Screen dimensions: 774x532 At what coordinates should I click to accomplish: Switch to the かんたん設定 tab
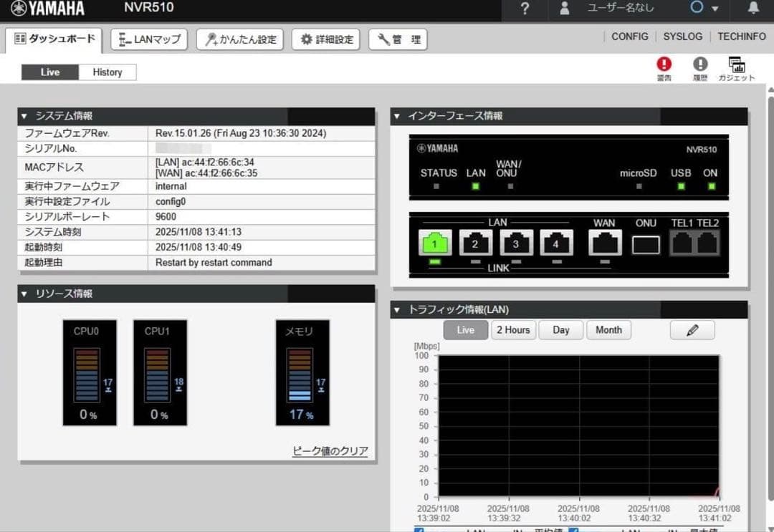tap(239, 39)
